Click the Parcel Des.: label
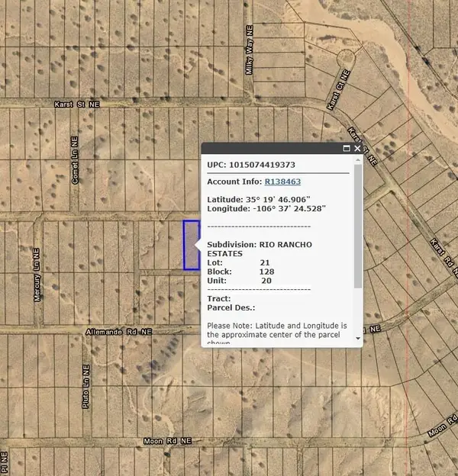 pyautogui.click(x=231, y=307)
